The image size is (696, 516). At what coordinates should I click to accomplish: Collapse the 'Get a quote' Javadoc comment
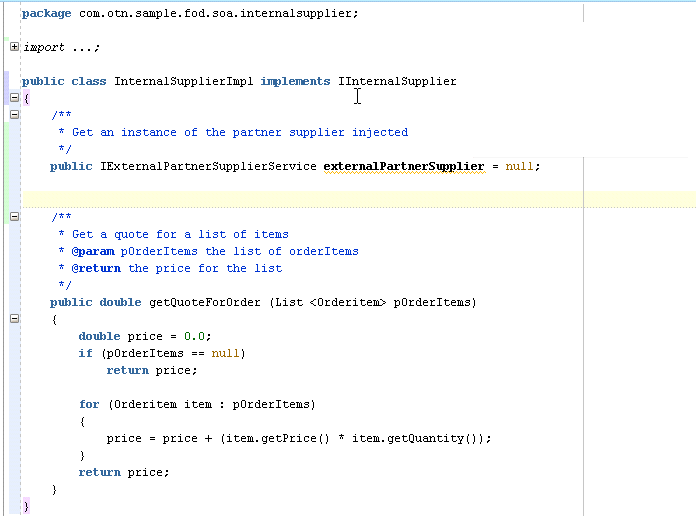14,216
